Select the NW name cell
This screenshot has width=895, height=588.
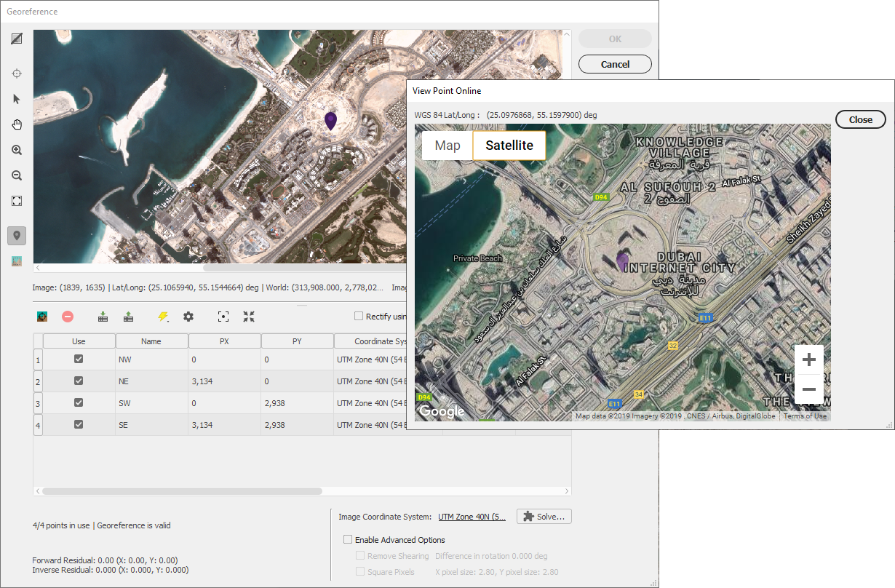151,359
